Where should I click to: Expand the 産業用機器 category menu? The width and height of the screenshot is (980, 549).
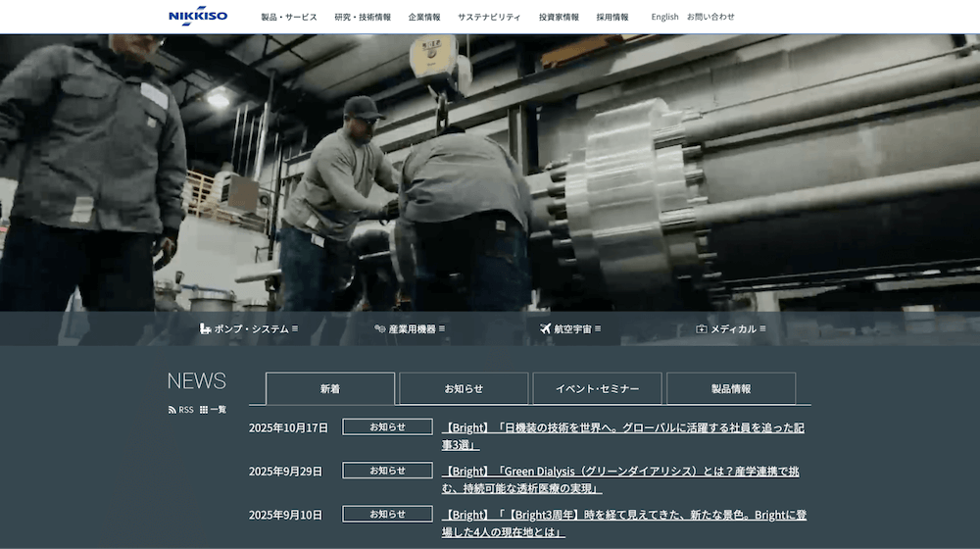pyautogui.click(x=442, y=329)
